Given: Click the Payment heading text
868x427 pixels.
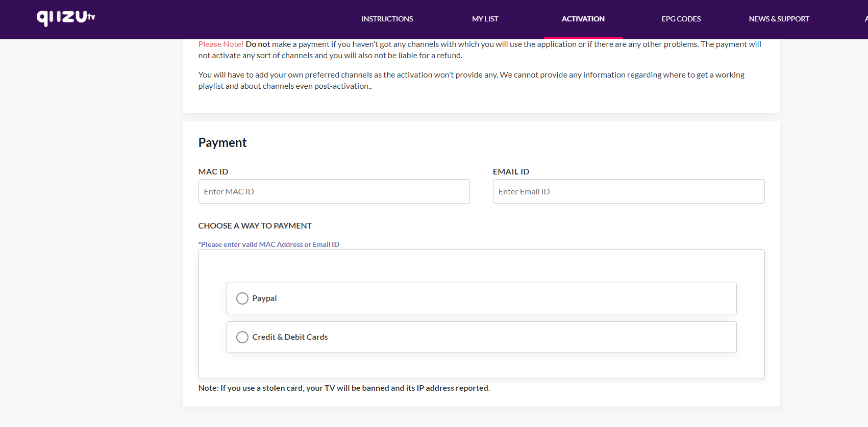Looking at the screenshot, I should 222,143.
